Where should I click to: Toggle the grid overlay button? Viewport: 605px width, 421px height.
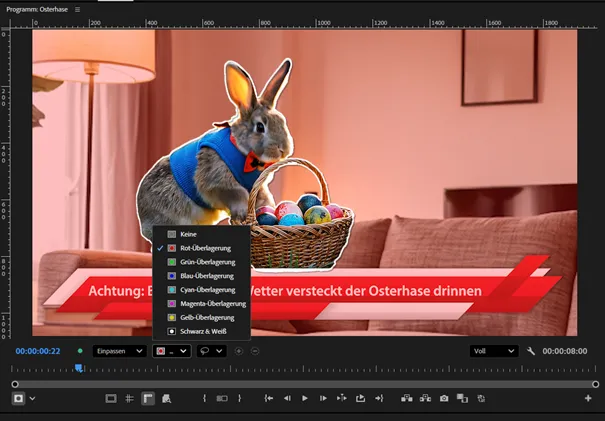click(129, 398)
